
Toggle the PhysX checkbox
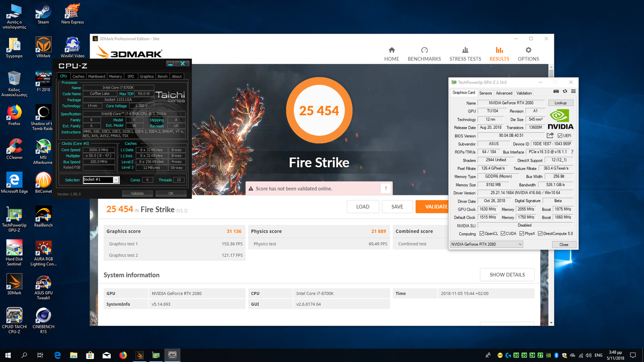522,234
